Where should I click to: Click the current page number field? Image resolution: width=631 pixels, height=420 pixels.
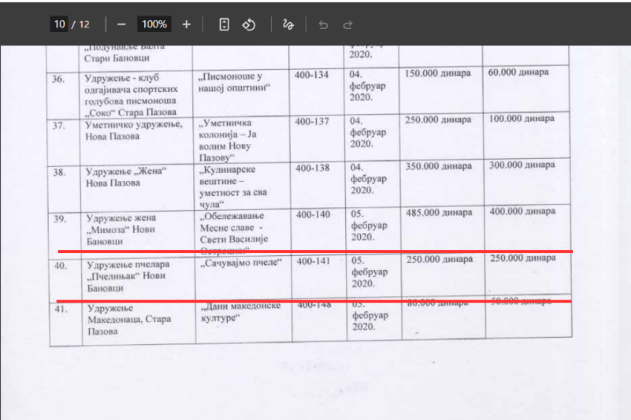[61, 23]
